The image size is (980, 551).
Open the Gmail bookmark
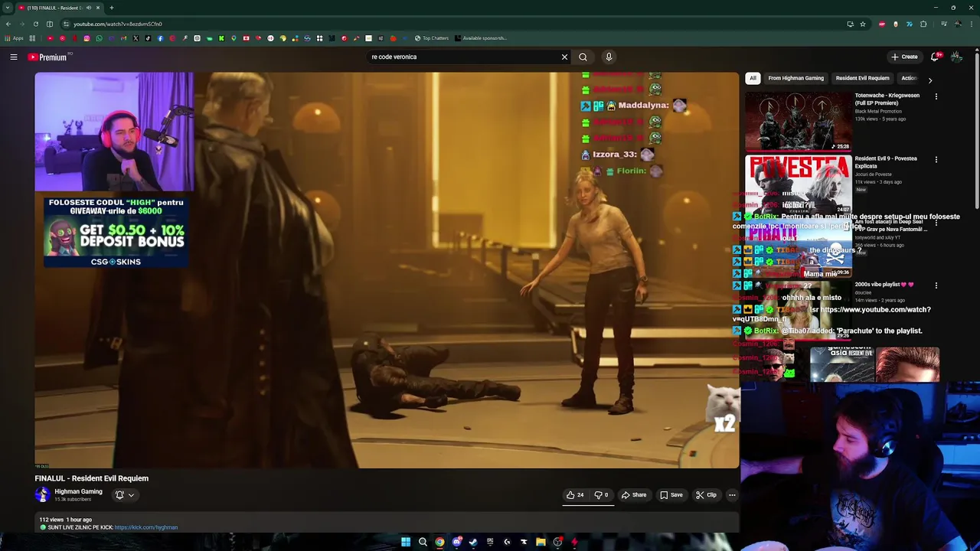[x=123, y=38]
